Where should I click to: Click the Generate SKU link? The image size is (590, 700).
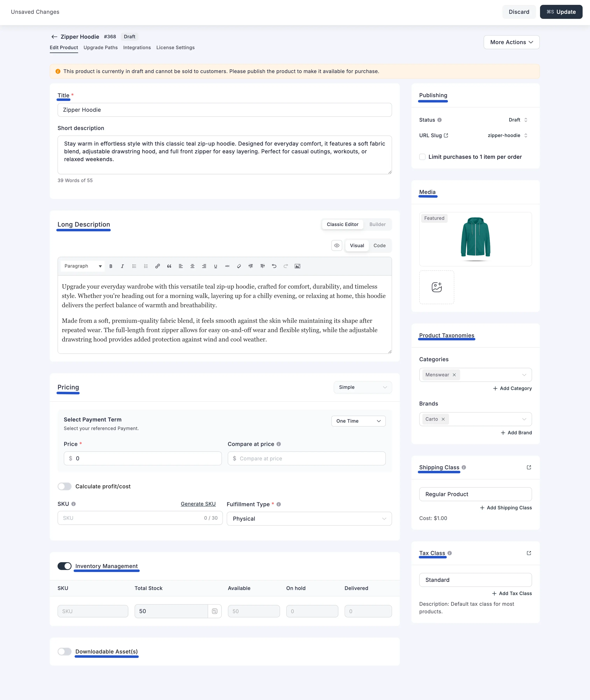click(x=198, y=504)
